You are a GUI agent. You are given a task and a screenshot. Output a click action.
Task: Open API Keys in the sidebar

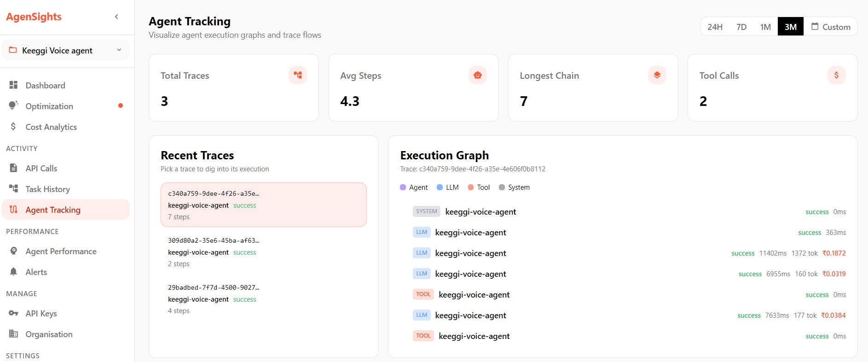(65, 313)
